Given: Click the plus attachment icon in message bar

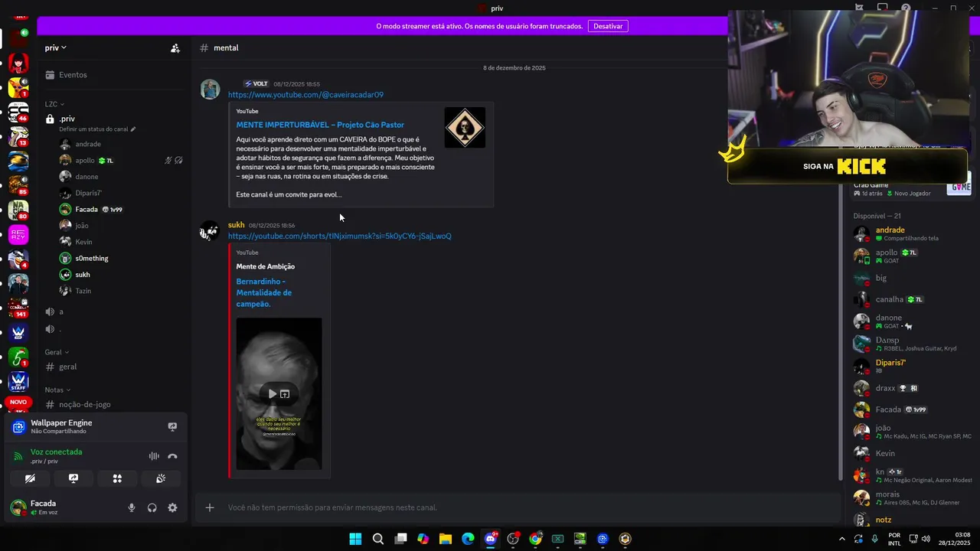Looking at the screenshot, I should [x=210, y=507].
